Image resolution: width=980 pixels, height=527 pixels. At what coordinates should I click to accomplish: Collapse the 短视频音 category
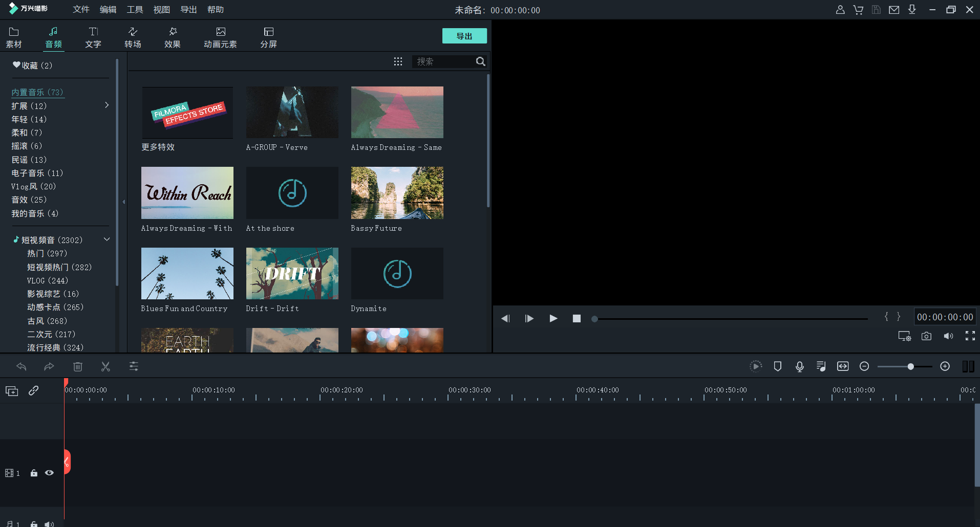coord(106,239)
